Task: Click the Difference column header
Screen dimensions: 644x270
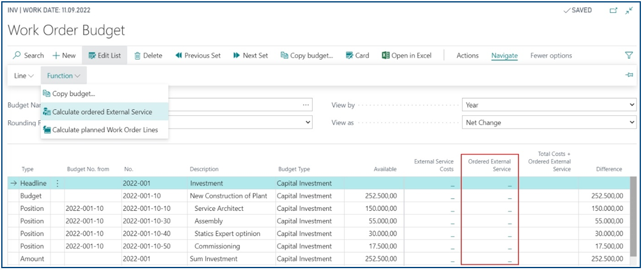Action: point(609,169)
